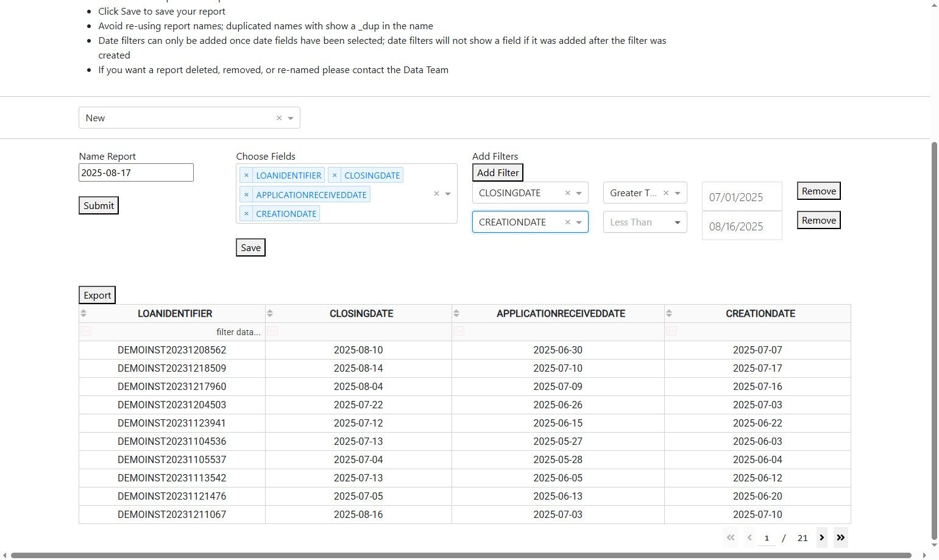Click the vertical page scrollbar
The height and width of the screenshot is (560, 939).
(x=935, y=341)
